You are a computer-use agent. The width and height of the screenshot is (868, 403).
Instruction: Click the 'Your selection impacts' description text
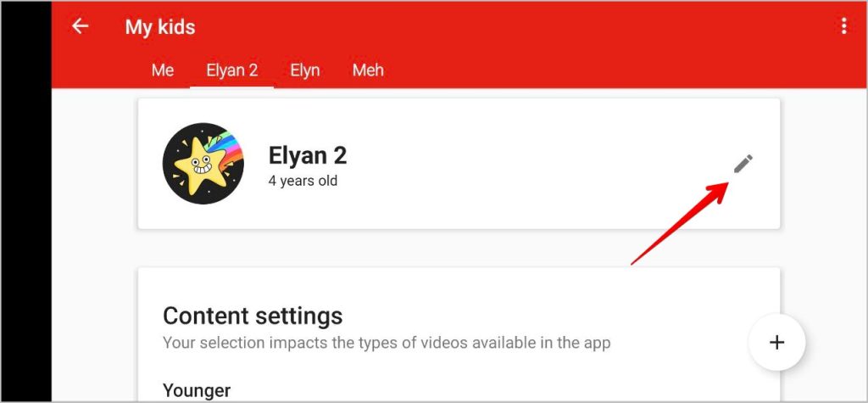tap(387, 343)
